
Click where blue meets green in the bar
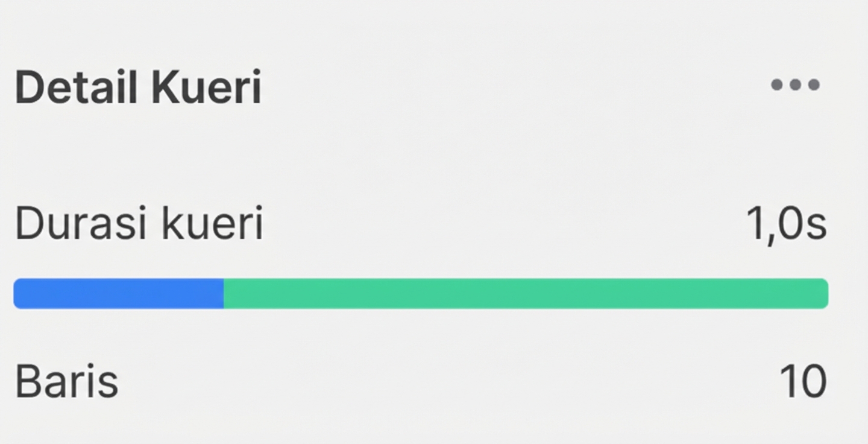(x=224, y=294)
